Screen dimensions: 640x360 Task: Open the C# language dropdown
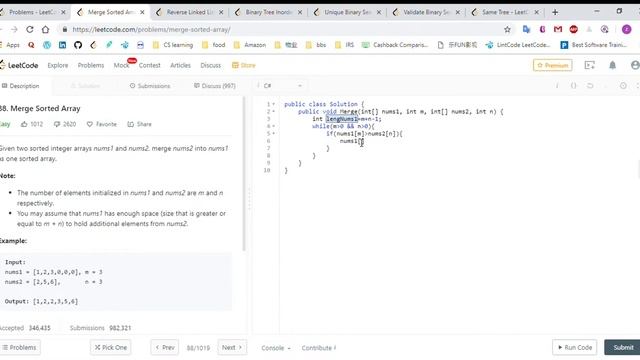point(282,86)
